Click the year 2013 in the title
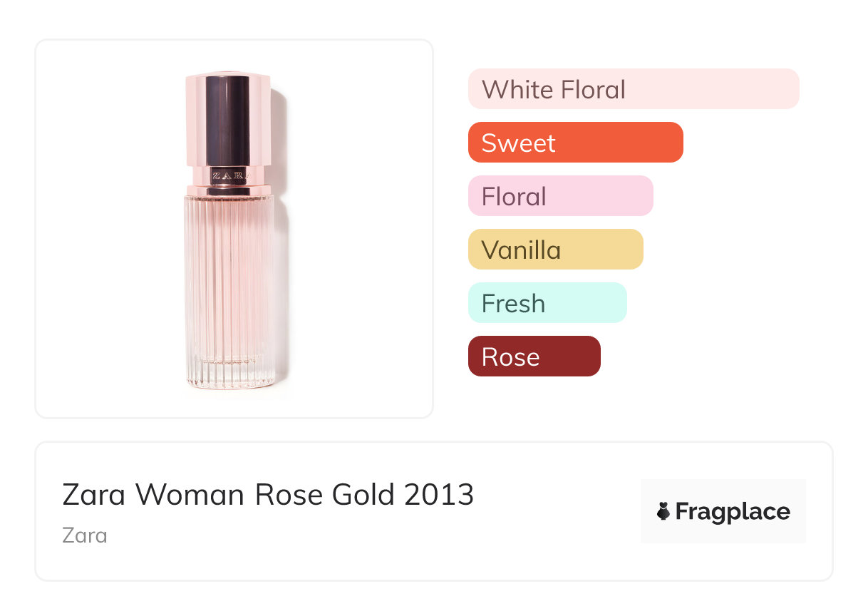The height and width of the screenshot is (616, 868). tap(439, 494)
